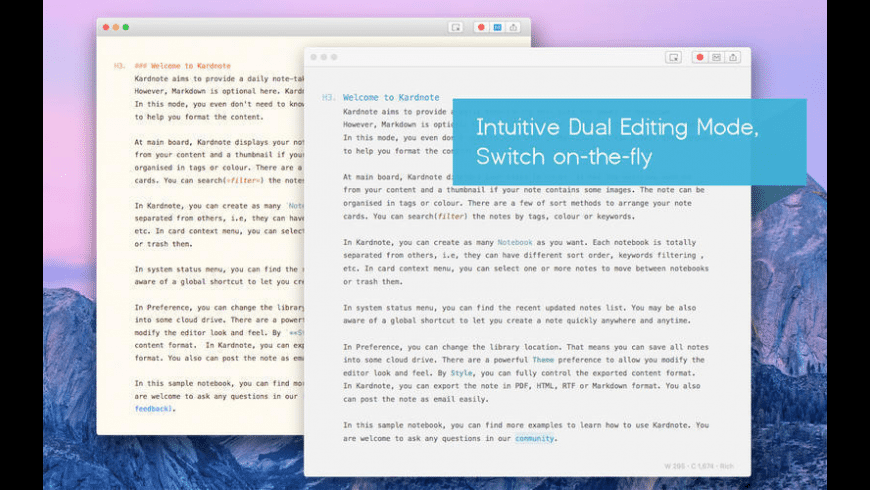Open the feedback link in back window
Image resolution: width=870 pixels, height=490 pixels.
[x=153, y=409]
